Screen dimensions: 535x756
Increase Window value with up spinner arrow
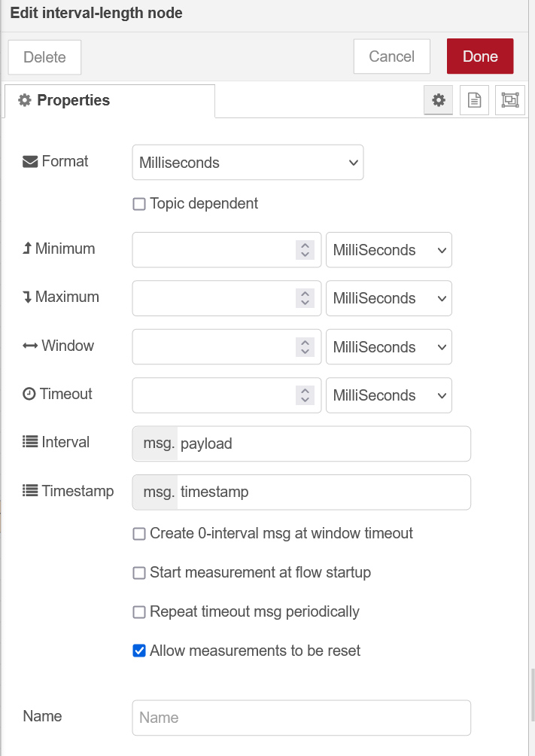(305, 342)
